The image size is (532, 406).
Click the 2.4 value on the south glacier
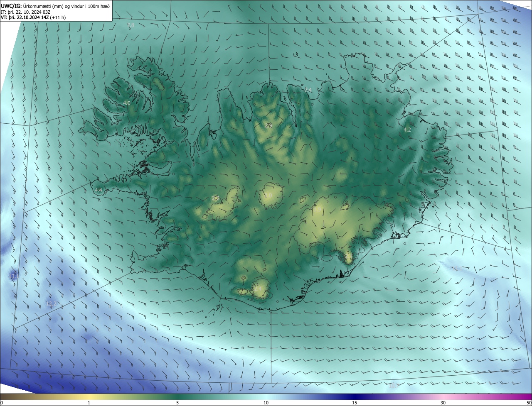[x=258, y=289]
